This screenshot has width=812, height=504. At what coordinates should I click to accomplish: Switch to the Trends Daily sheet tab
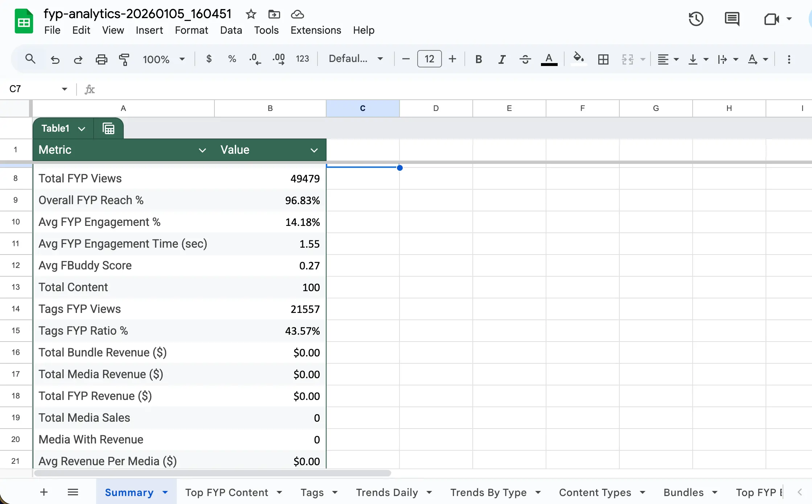tap(387, 492)
